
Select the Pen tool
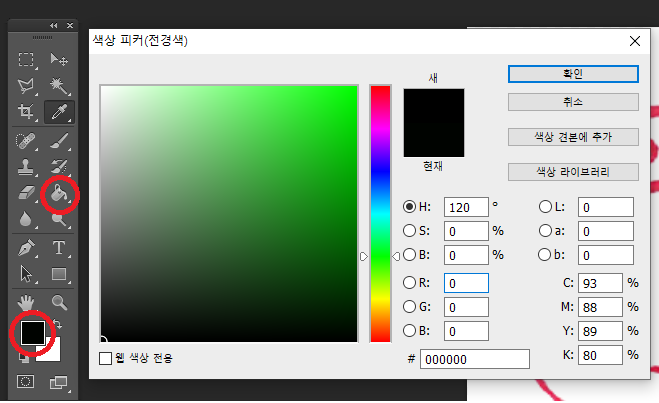pos(26,248)
